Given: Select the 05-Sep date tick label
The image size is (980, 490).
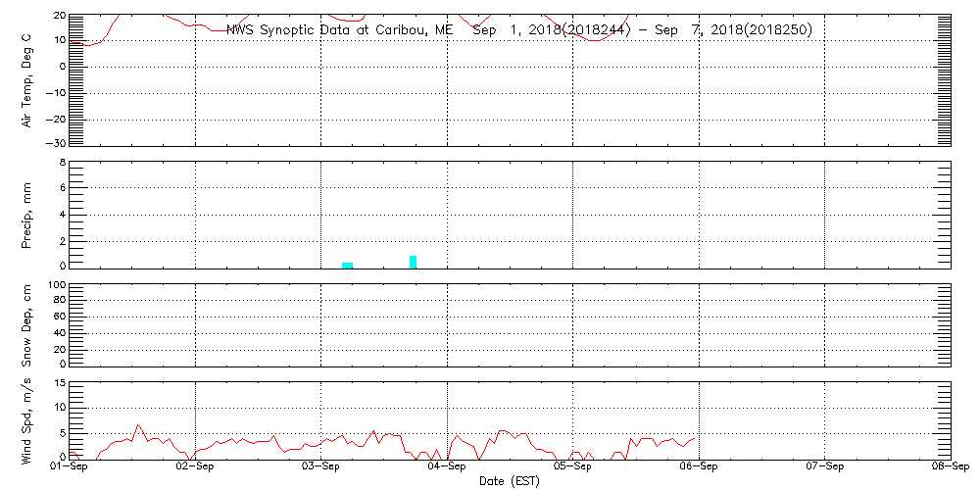Looking at the screenshot, I should (x=573, y=467).
